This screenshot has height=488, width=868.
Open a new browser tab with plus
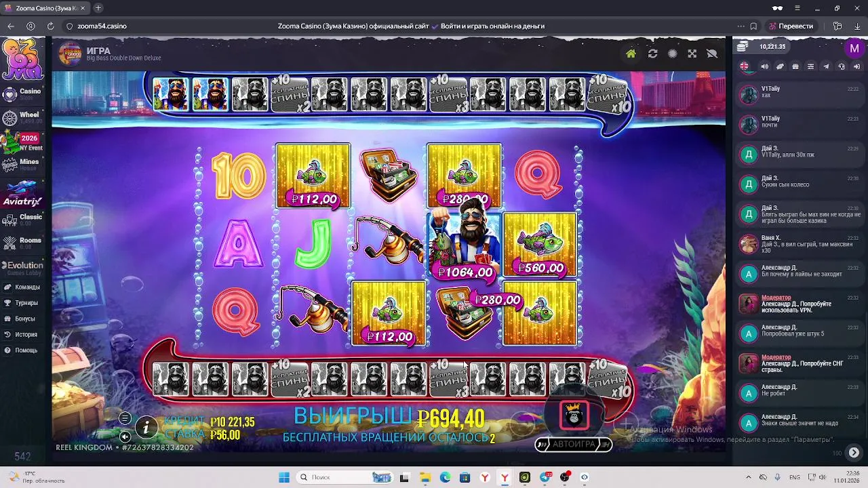[x=98, y=8]
